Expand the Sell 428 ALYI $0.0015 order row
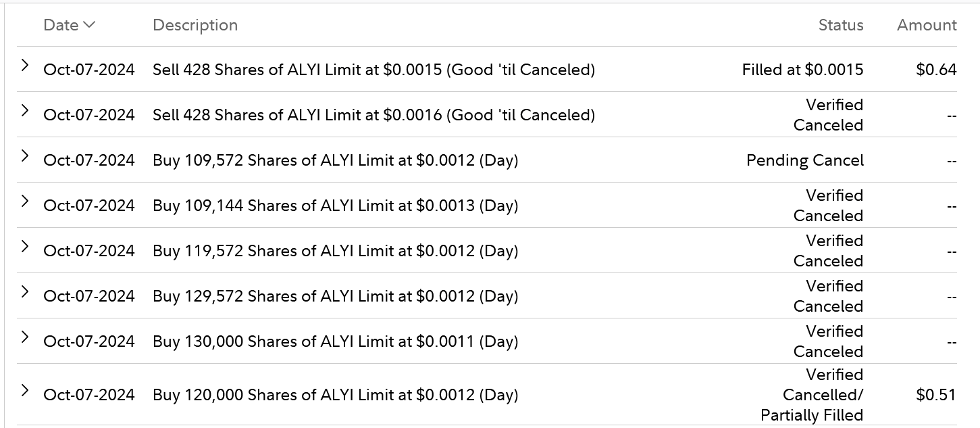 point(25,66)
